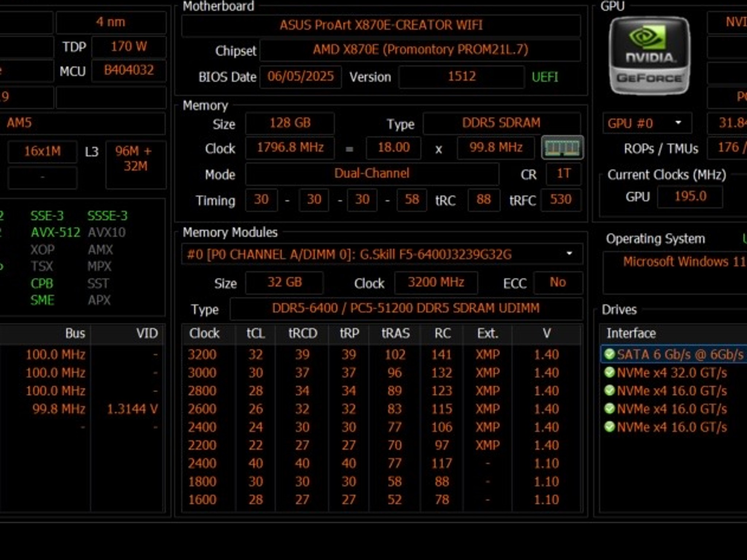
Task: Click the 1.3144 V VID value
Action: (x=132, y=409)
